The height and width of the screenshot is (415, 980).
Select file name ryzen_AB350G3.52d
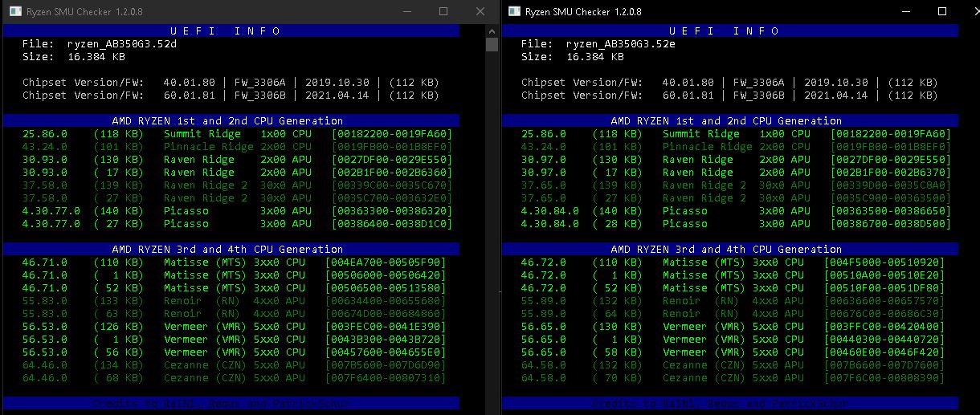122,44
